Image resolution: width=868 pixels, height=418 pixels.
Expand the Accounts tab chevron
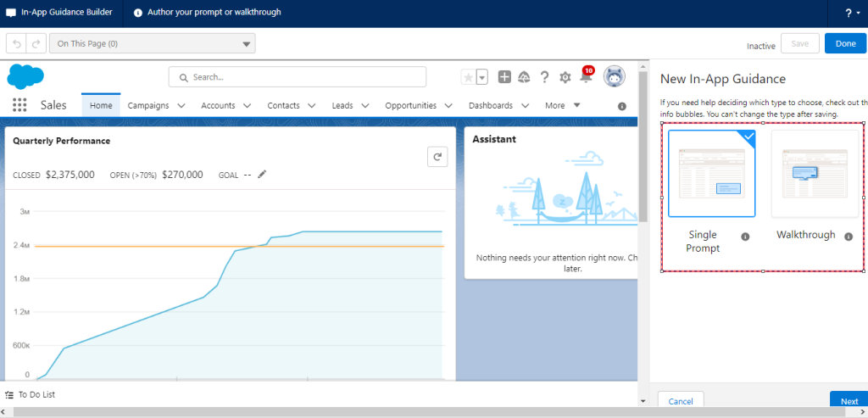[247, 105]
